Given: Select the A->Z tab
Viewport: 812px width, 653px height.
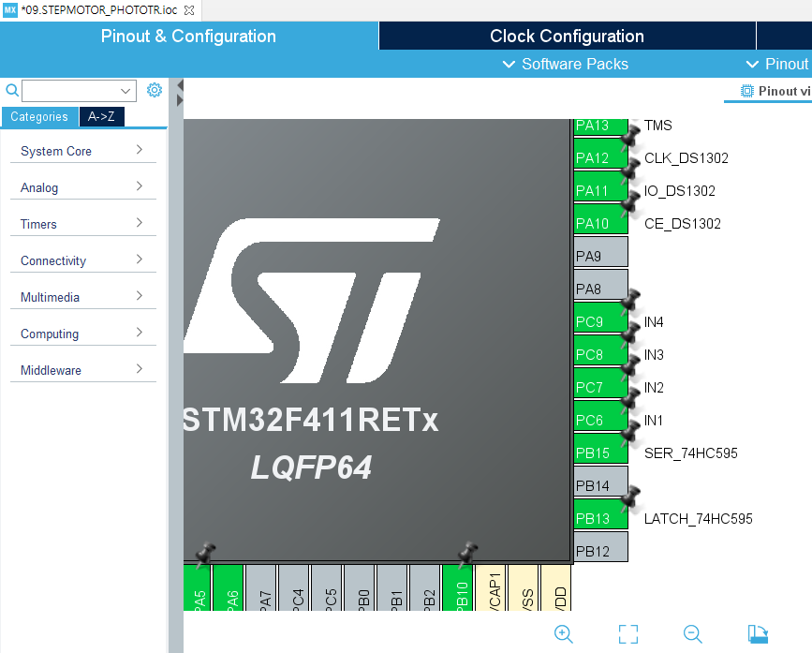Looking at the screenshot, I should 101,116.
